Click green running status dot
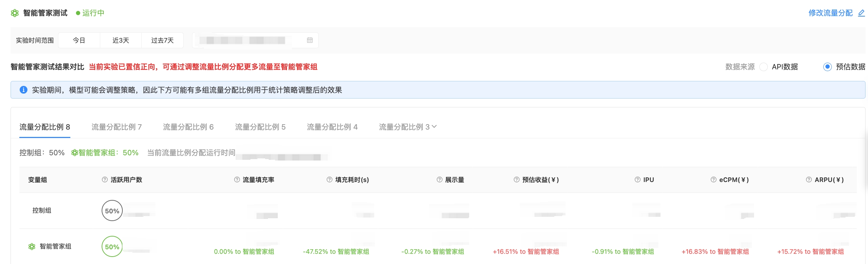 point(78,13)
